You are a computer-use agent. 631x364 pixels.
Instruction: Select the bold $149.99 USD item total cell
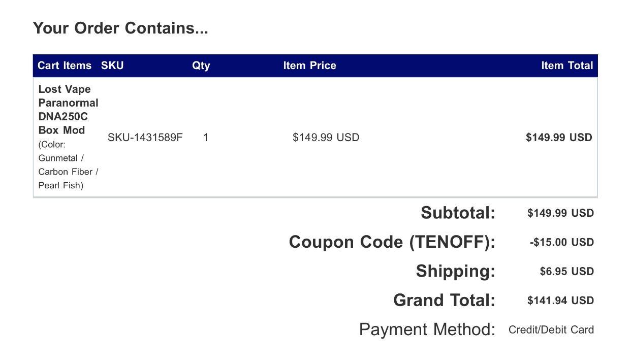559,138
